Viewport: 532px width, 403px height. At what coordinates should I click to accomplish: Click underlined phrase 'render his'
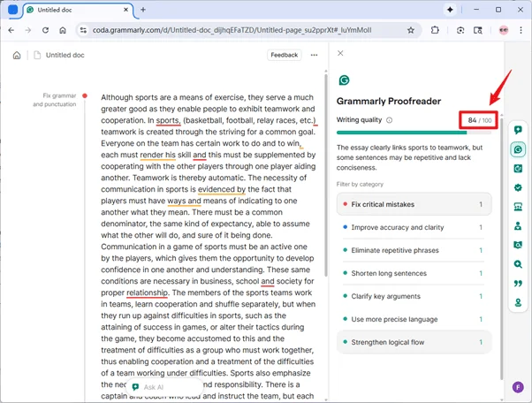(x=158, y=155)
